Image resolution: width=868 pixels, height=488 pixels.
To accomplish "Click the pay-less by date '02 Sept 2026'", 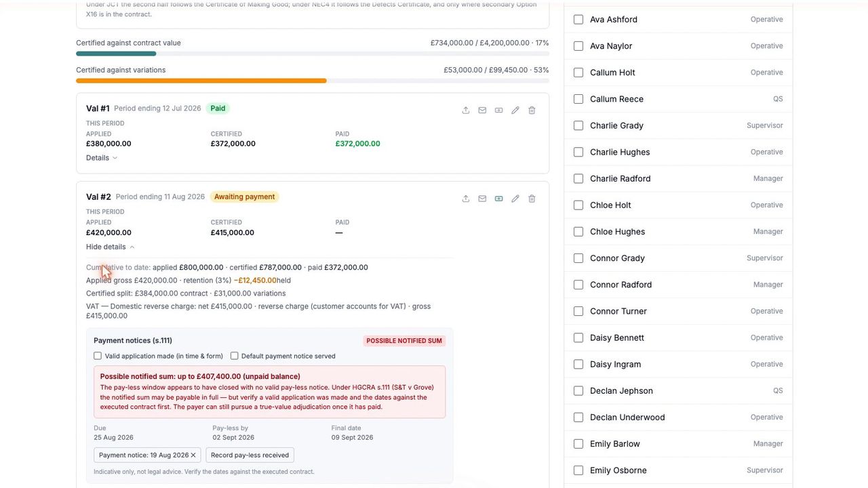I will 233,438.
